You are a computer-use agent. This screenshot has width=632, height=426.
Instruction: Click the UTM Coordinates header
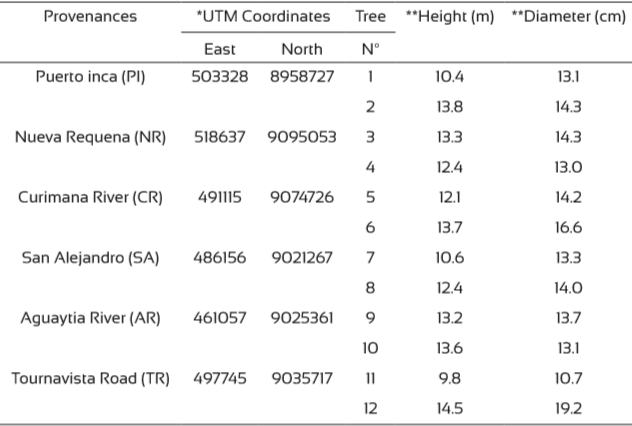(x=262, y=18)
